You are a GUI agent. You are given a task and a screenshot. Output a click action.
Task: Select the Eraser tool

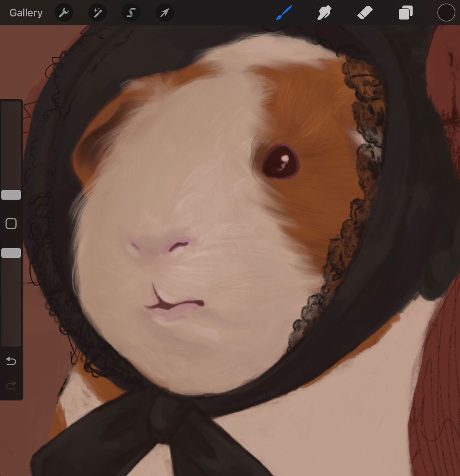365,13
